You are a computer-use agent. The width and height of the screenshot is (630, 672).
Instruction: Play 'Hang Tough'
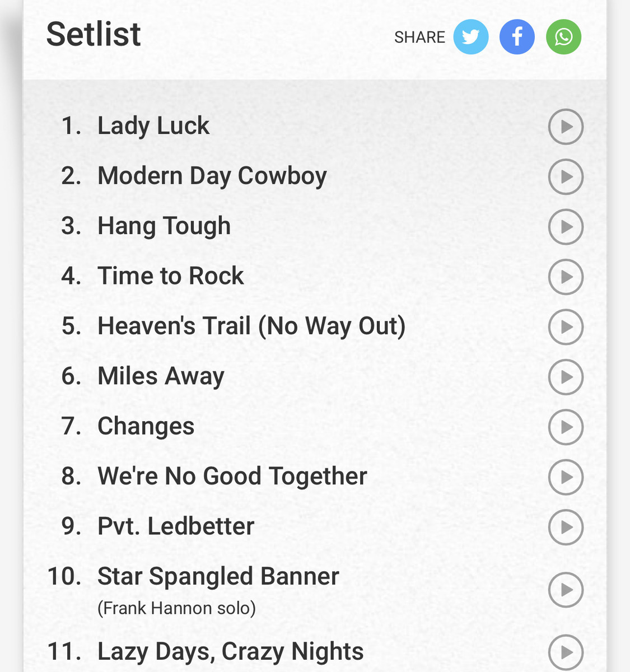click(565, 227)
